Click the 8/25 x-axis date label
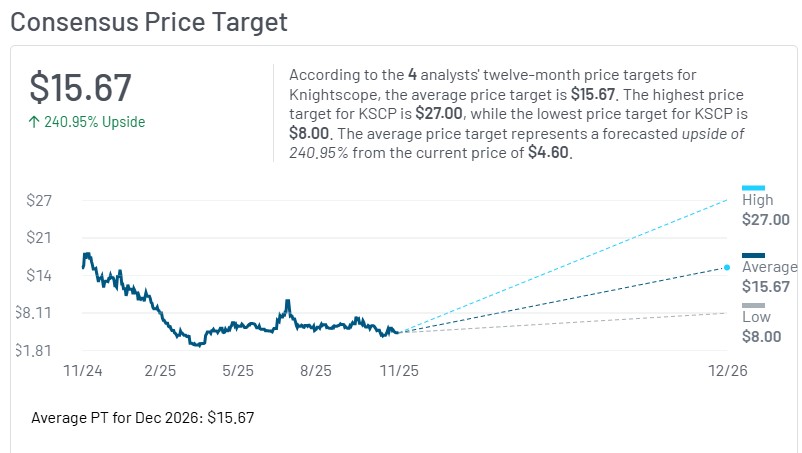The width and height of the screenshot is (802, 453). point(316,370)
